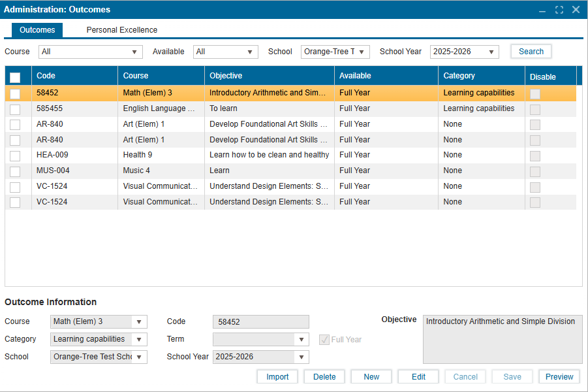Open the Course filter dropdown
The width and height of the screenshot is (588, 392).
pos(91,52)
